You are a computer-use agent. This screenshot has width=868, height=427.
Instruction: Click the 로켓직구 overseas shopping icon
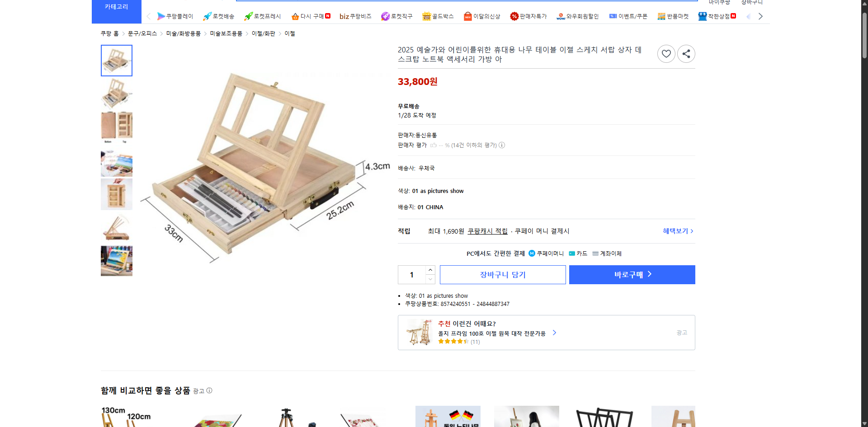[397, 16]
